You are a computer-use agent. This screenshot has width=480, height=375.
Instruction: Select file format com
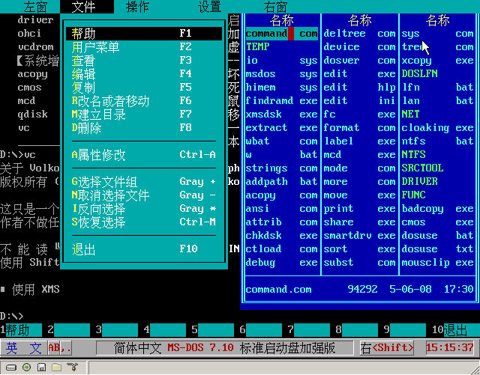(360, 128)
